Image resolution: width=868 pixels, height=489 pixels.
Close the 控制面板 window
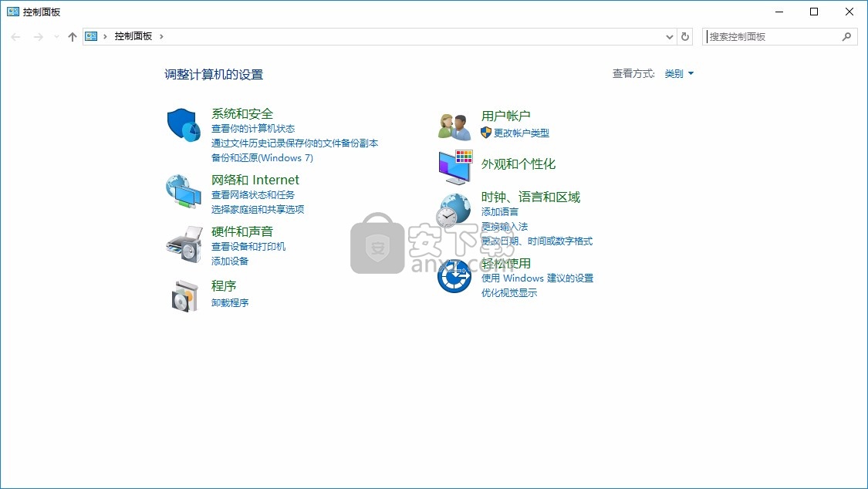(849, 12)
